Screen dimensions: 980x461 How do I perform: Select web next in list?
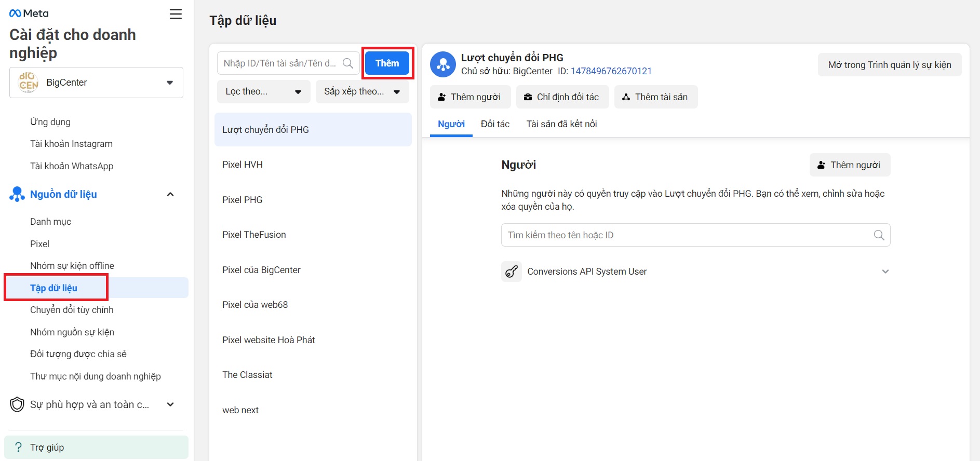313,410
